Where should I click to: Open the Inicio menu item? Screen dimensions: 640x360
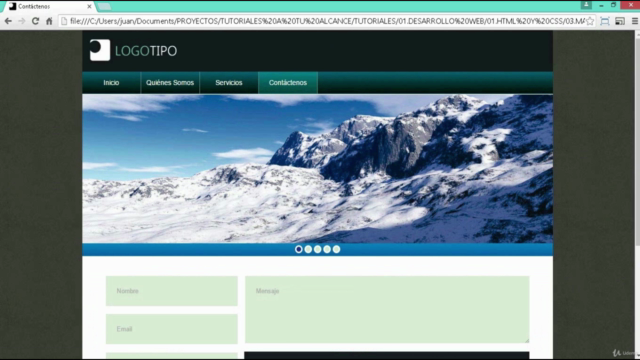111,83
